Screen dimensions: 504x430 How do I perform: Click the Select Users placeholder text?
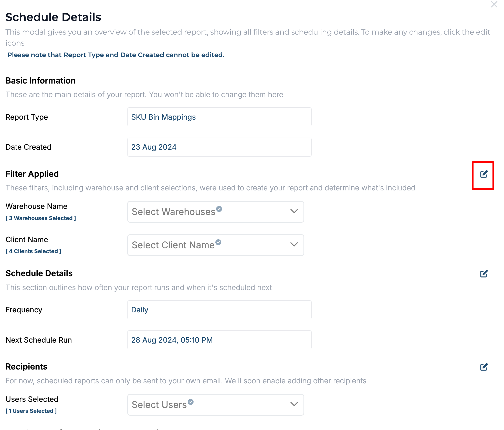[x=159, y=405]
